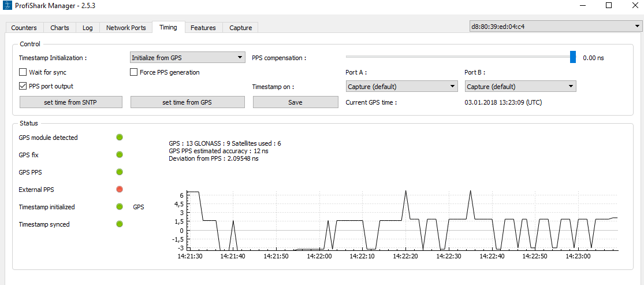Expand the Port A timestamp dropdown

[401, 87]
